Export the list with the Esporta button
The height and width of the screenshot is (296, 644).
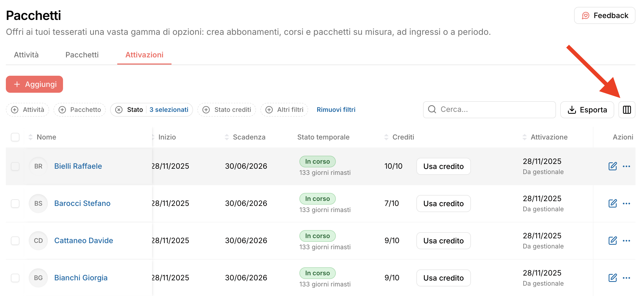click(x=587, y=110)
